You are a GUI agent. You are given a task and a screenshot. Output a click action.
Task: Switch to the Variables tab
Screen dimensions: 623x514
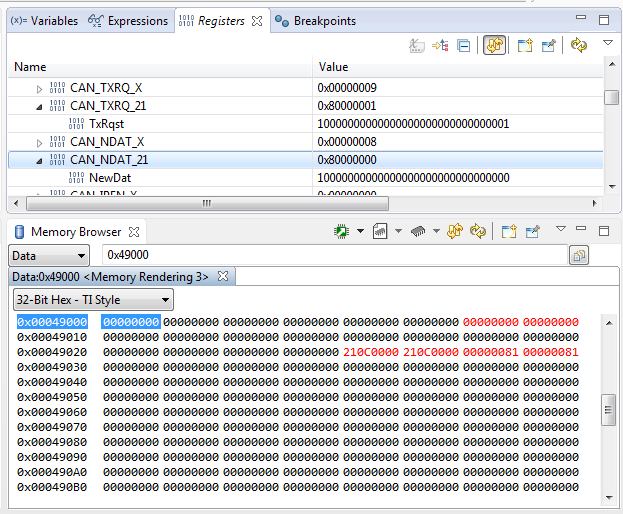pos(44,21)
